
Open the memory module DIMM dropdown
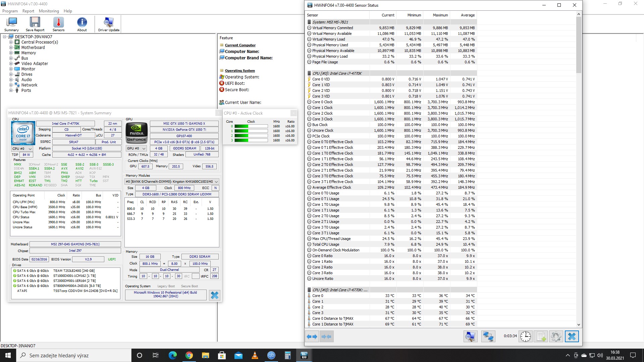click(172, 182)
